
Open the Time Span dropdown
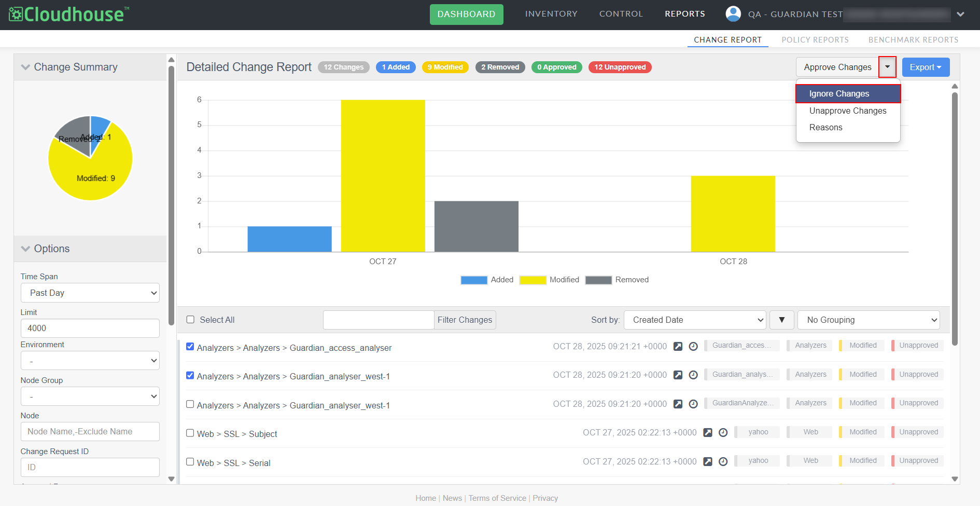coord(90,293)
